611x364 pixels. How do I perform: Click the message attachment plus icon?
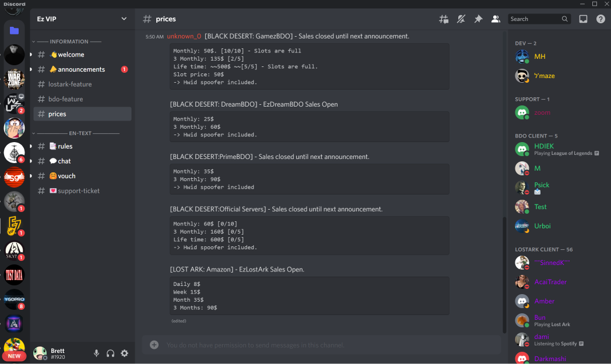click(x=154, y=345)
